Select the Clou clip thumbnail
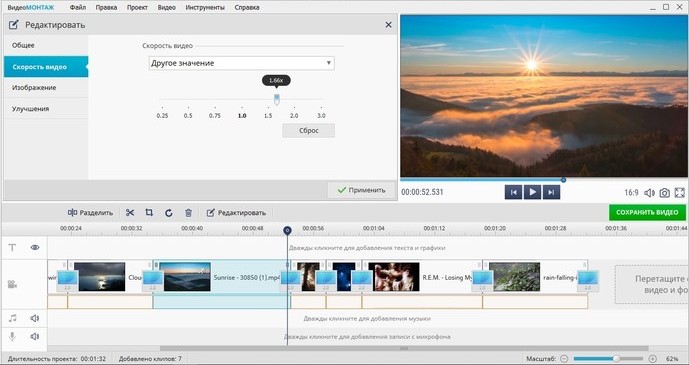The image size is (689, 365). click(x=100, y=277)
